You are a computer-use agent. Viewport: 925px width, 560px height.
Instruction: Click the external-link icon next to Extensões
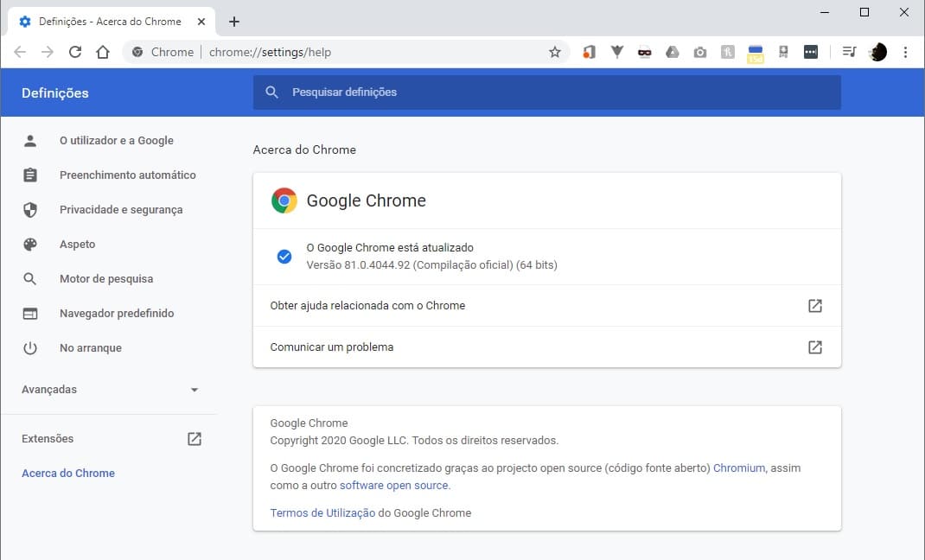[195, 438]
